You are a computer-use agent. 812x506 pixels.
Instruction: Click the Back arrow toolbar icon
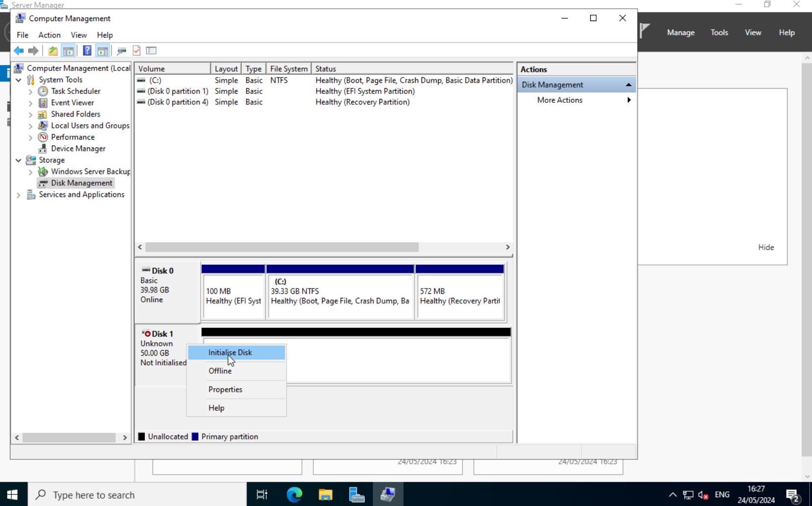pyautogui.click(x=19, y=50)
